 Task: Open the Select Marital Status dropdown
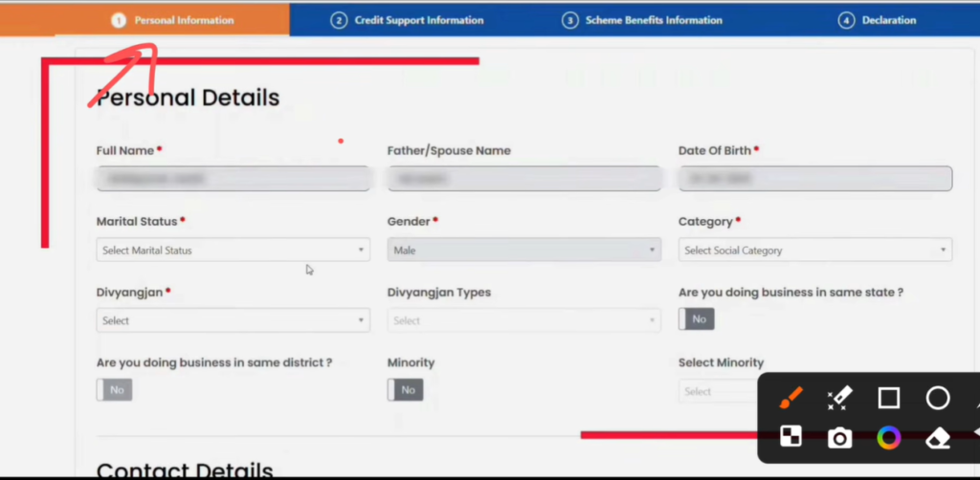coord(234,250)
